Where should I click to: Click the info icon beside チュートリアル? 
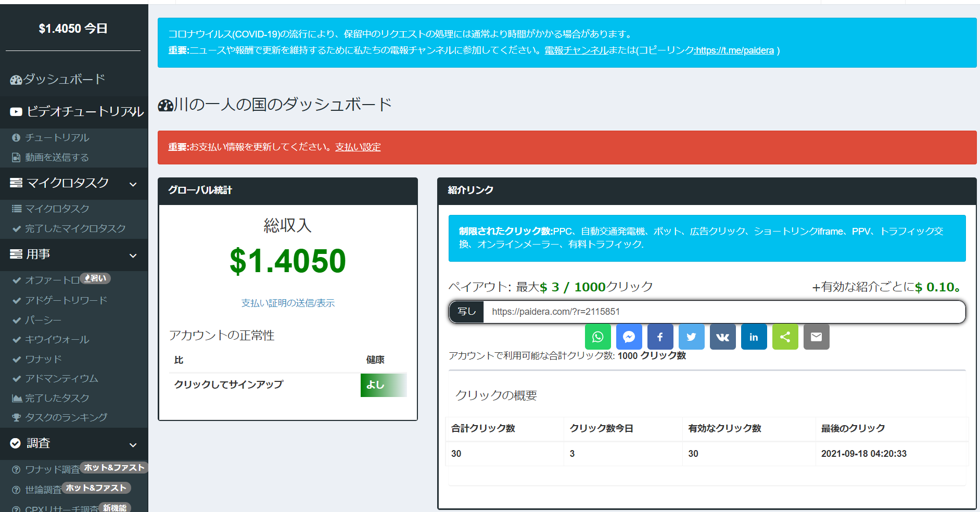(x=16, y=137)
